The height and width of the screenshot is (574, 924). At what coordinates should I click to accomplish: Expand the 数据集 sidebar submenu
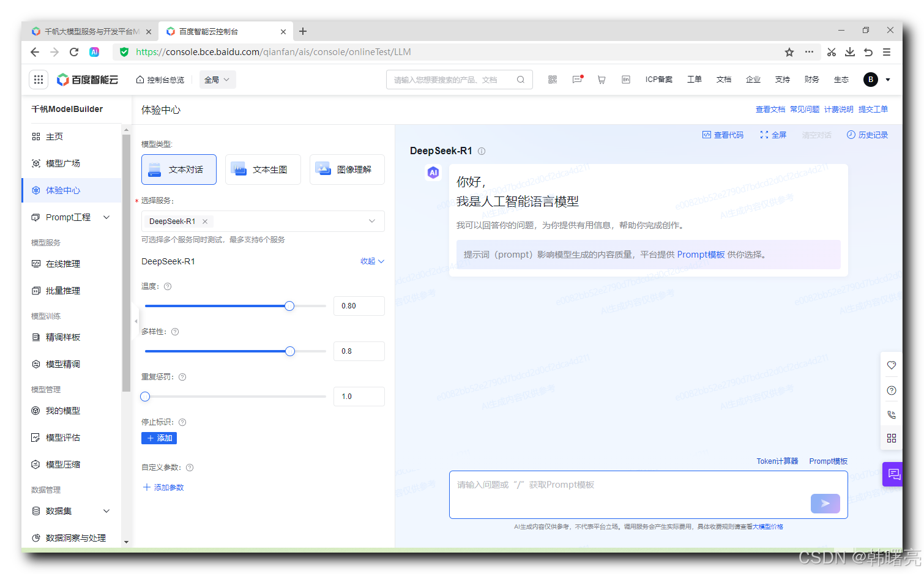pos(106,511)
